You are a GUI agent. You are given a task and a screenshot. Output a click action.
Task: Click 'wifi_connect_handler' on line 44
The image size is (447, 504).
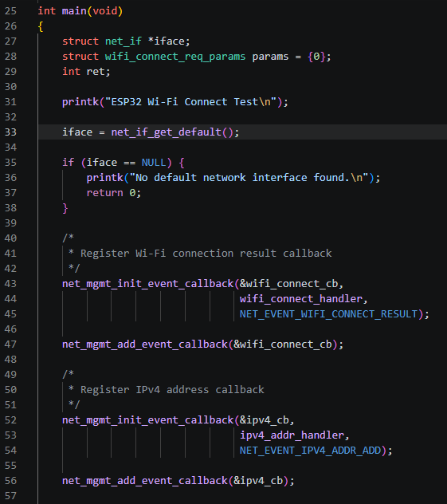pyautogui.click(x=301, y=298)
